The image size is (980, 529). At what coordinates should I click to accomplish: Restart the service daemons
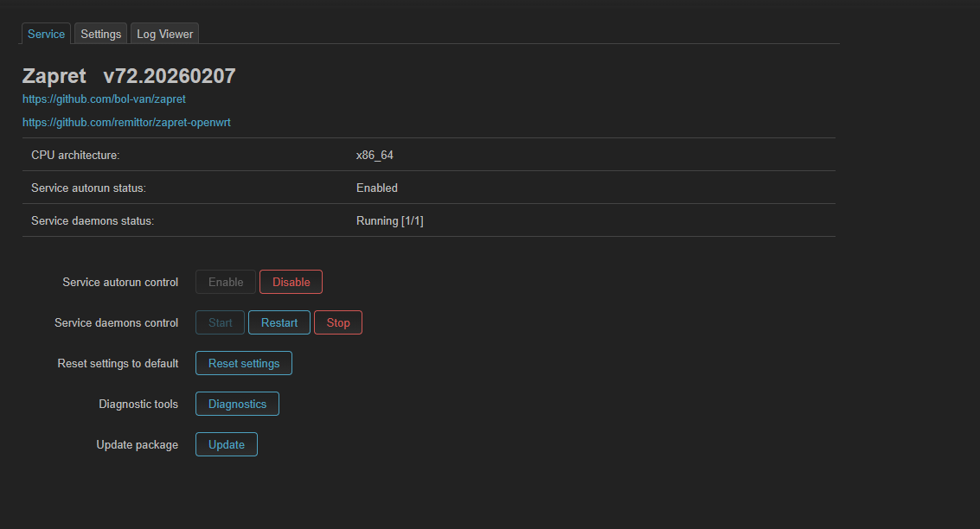pos(279,322)
